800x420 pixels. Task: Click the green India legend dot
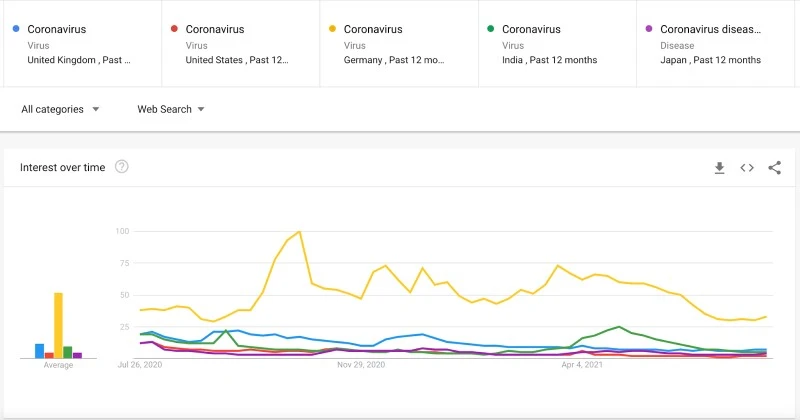tap(489, 30)
